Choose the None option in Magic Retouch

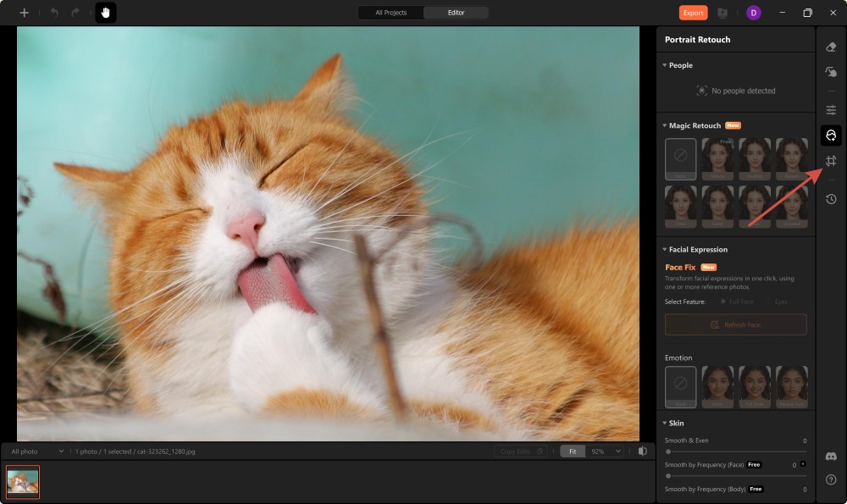coord(680,158)
